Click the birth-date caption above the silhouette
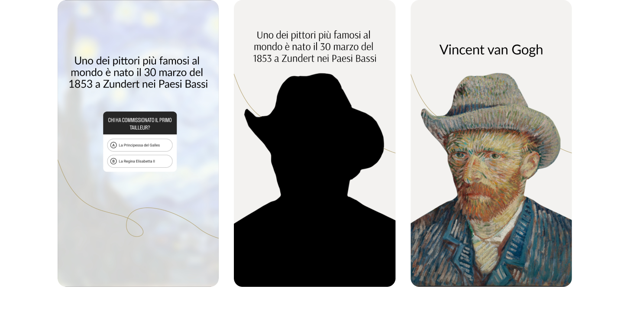The image size is (644, 328). [314, 47]
